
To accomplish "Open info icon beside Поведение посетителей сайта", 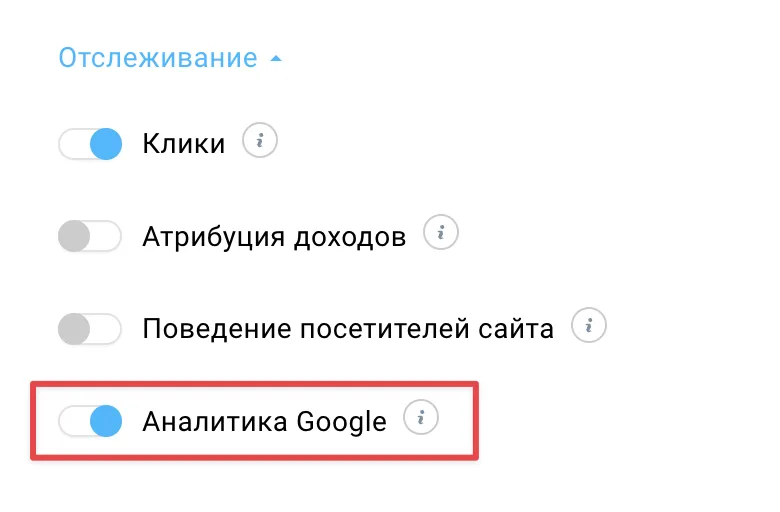I will point(588,325).
